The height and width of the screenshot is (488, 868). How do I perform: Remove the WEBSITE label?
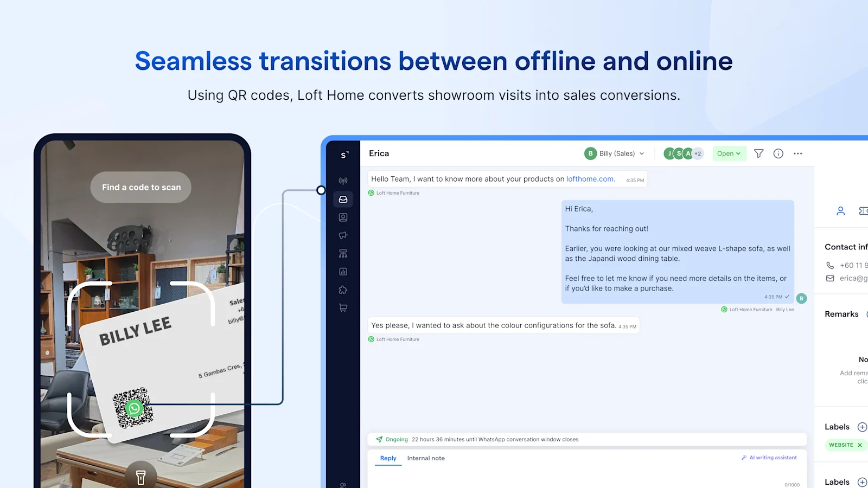click(x=860, y=445)
